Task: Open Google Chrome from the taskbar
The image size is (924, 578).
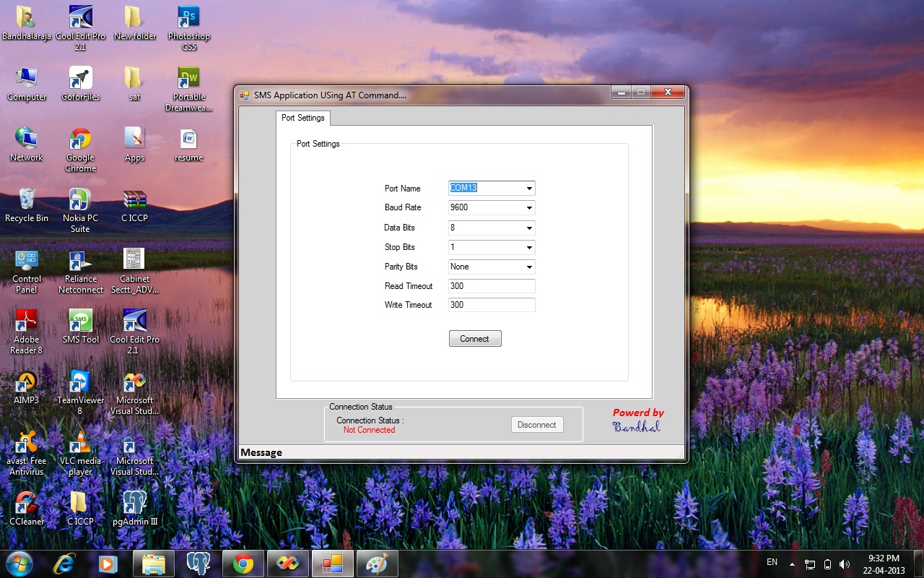Action: pyautogui.click(x=243, y=563)
